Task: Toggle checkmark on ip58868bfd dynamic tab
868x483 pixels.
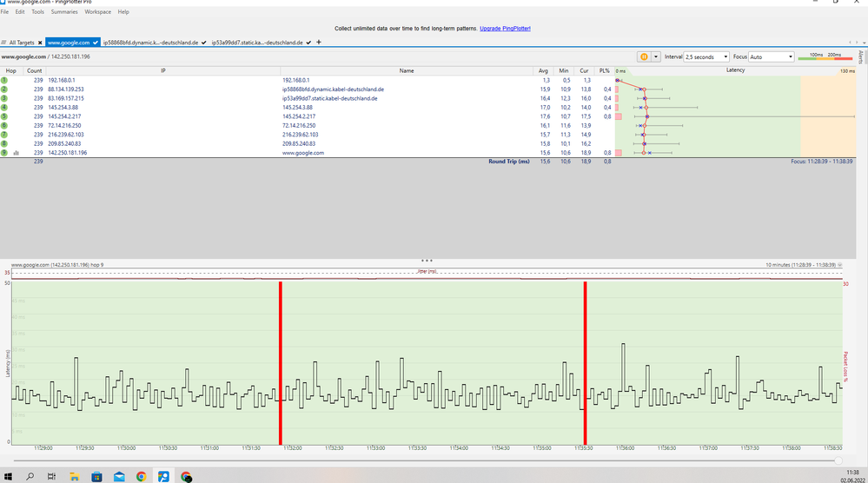Action: click(203, 43)
